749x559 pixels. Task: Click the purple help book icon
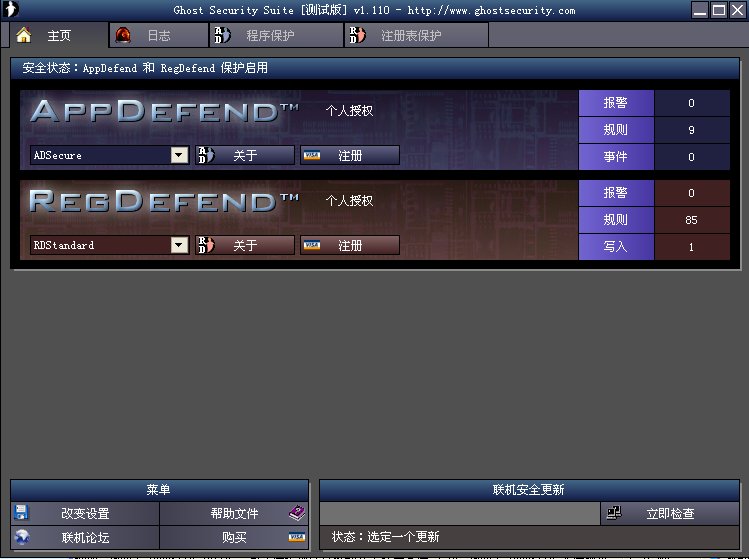297,513
